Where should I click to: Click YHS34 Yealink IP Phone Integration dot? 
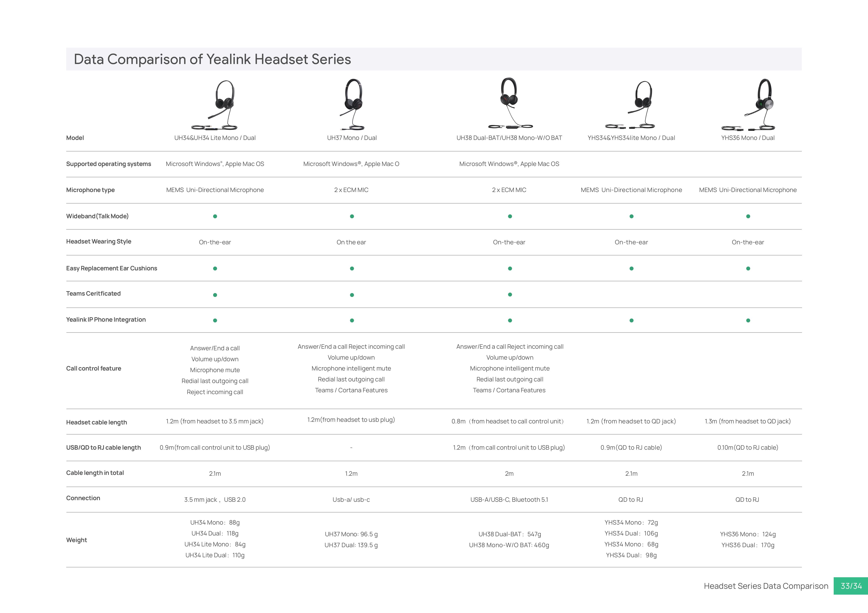[x=631, y=321]
